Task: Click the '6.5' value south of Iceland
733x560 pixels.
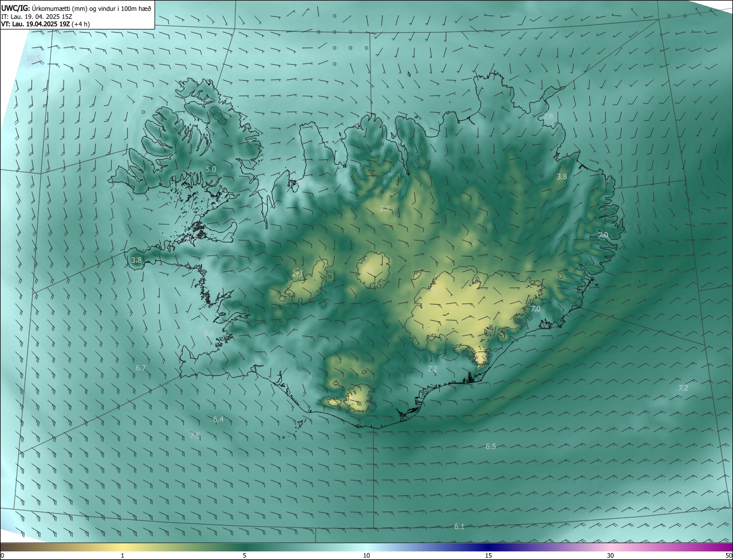Action: tap(491, 447)
